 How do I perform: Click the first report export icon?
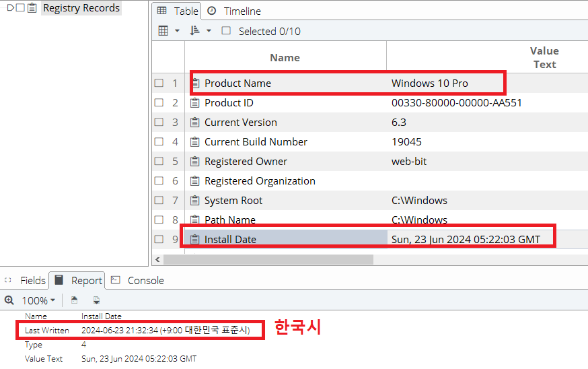75,300
